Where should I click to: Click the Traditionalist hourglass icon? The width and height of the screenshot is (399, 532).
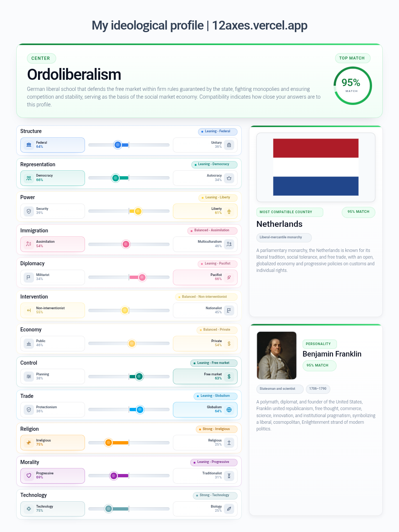pyautogui.click(x=229, y=475)
